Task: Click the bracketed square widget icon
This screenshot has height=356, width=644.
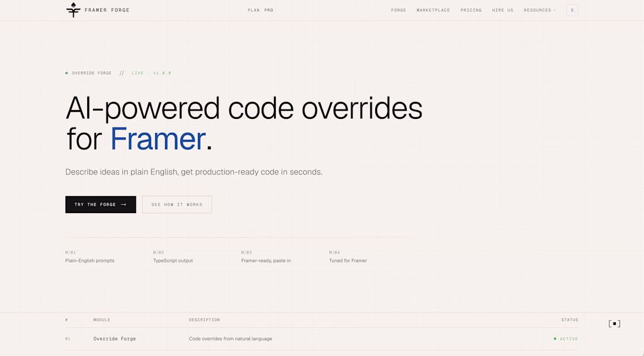Action: 614,324
